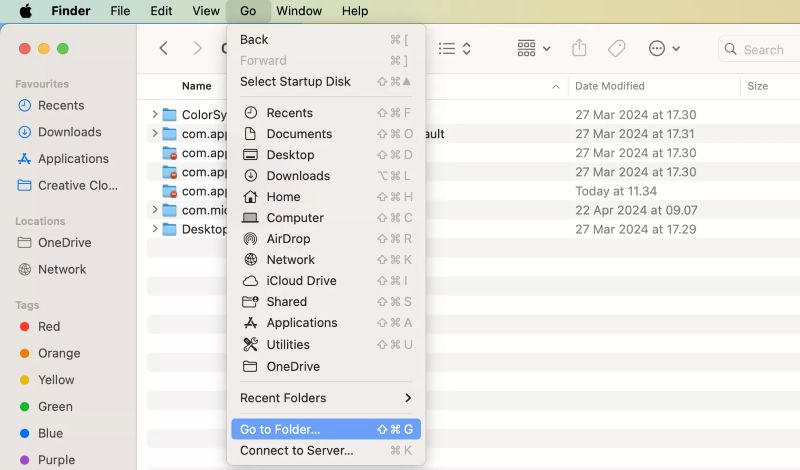800x470 pixels.
Task: Choose AirDrop in the Go menu
Action: (326, 238)
